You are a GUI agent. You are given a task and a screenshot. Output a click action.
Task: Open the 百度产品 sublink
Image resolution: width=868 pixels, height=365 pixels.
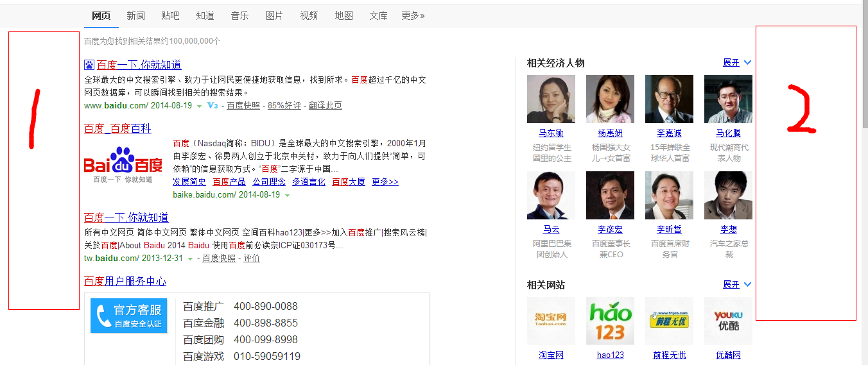229,182
